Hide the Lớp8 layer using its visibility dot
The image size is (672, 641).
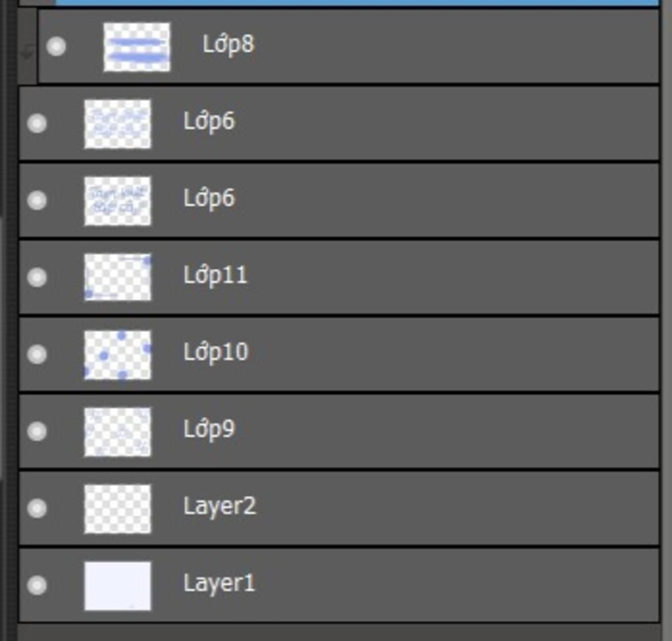(x=56, y=47)
